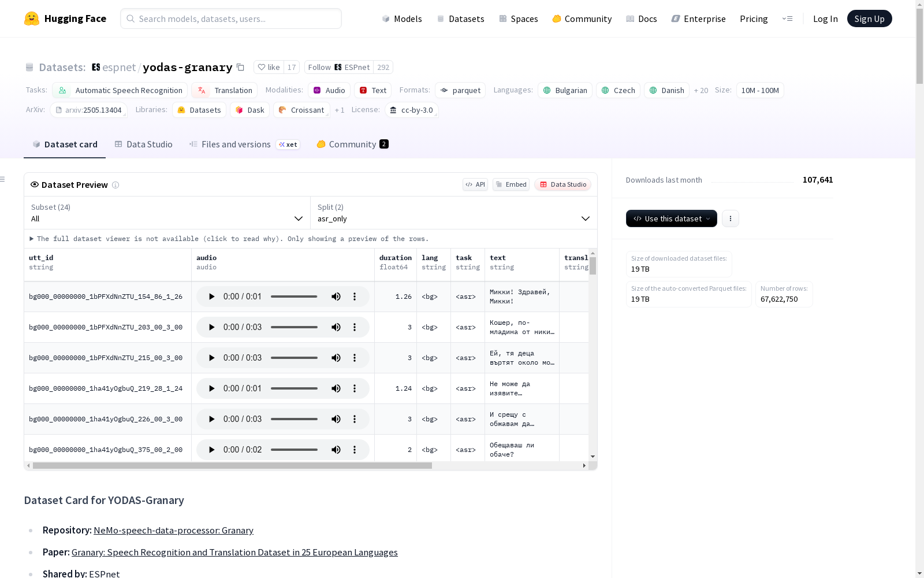Click the Croissant library tag
The height and width of the screenshot is (578, 924).
click(301, 110)
